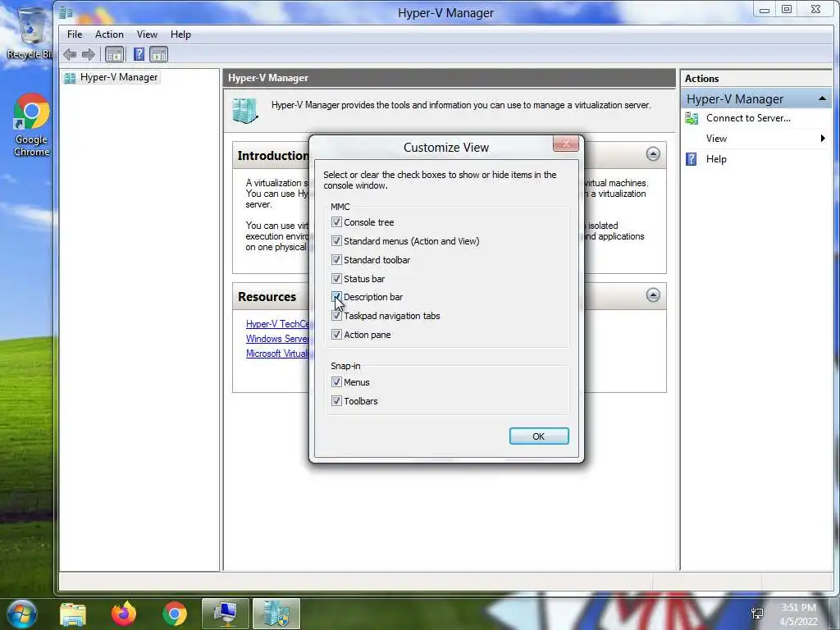Click the Connect to Server icon in Actions
Viewport: 840px width, 630px height.
coord(692,118)
